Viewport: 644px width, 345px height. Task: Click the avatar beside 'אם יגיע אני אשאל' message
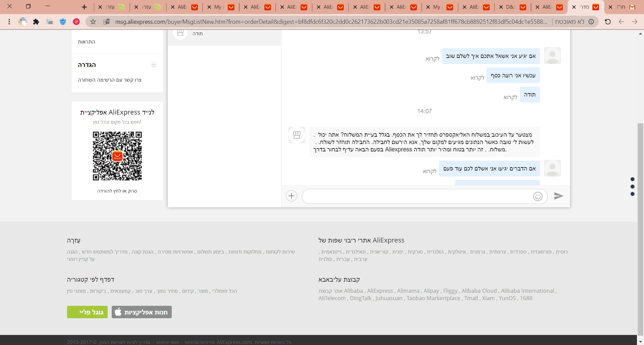pyautogui.click(x=552, y=56)
